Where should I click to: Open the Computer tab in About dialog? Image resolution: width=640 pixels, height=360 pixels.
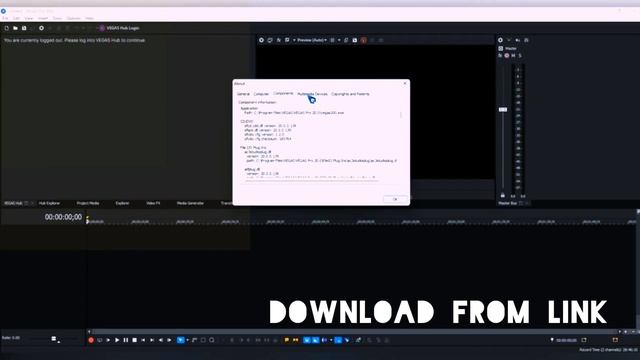point(261,94)
